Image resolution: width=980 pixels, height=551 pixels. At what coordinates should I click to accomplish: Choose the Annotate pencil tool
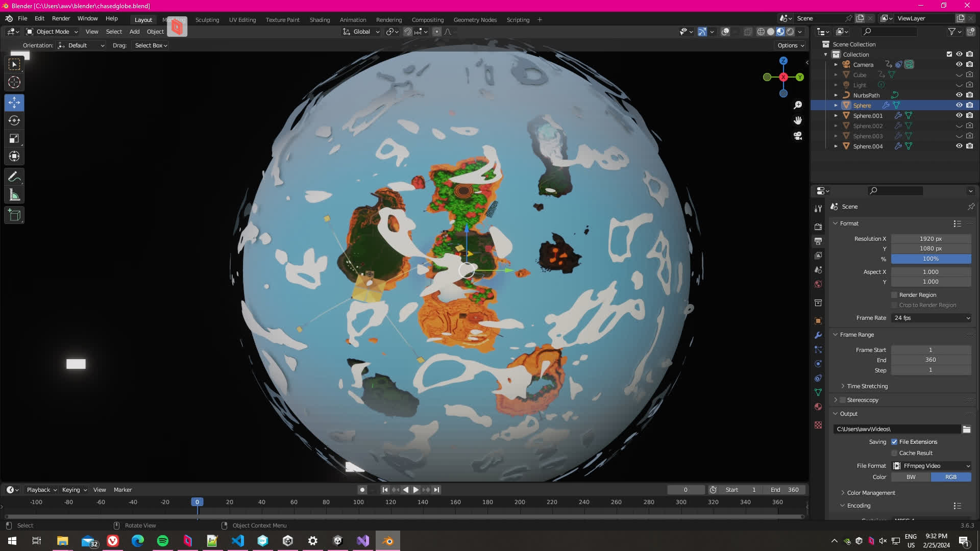[x=14, y=177]
